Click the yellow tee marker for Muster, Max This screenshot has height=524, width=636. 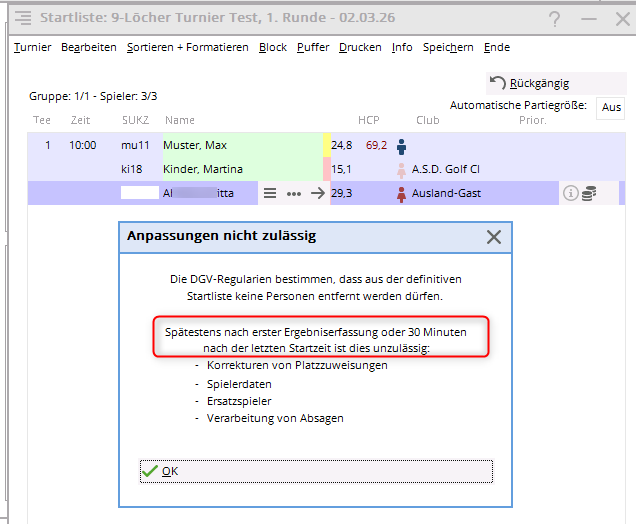[x=327, y=145]
